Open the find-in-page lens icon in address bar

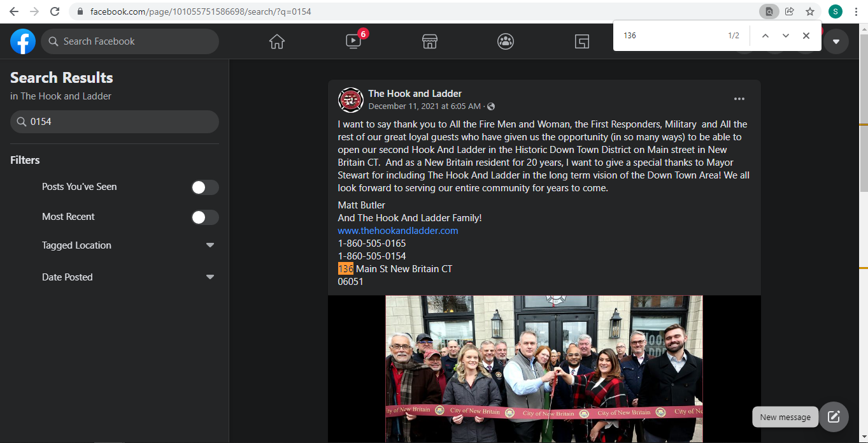[x=769, y=11]
